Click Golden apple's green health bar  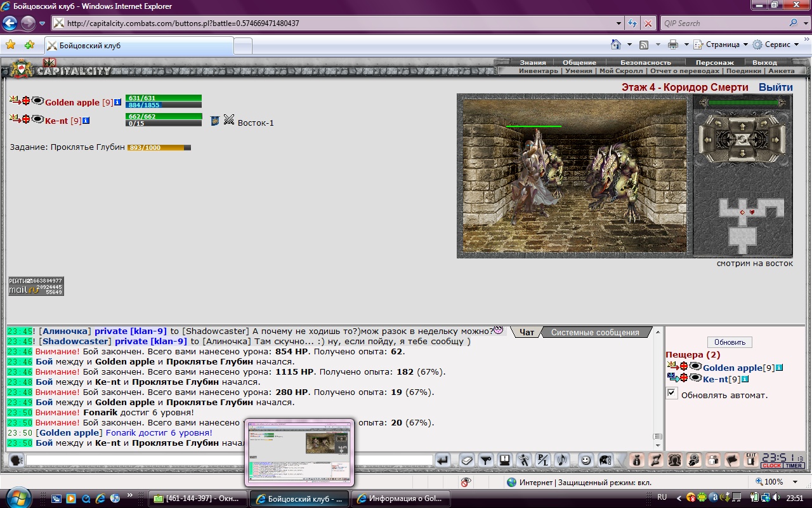163,98
